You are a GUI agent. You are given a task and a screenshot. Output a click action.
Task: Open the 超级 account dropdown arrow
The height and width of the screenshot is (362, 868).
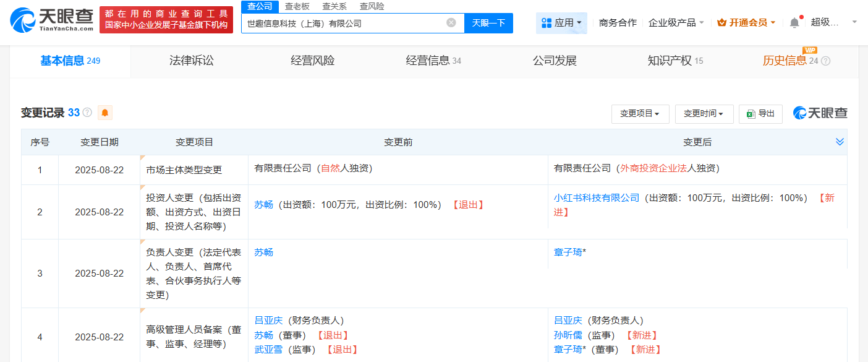click(x=854, y=22)
